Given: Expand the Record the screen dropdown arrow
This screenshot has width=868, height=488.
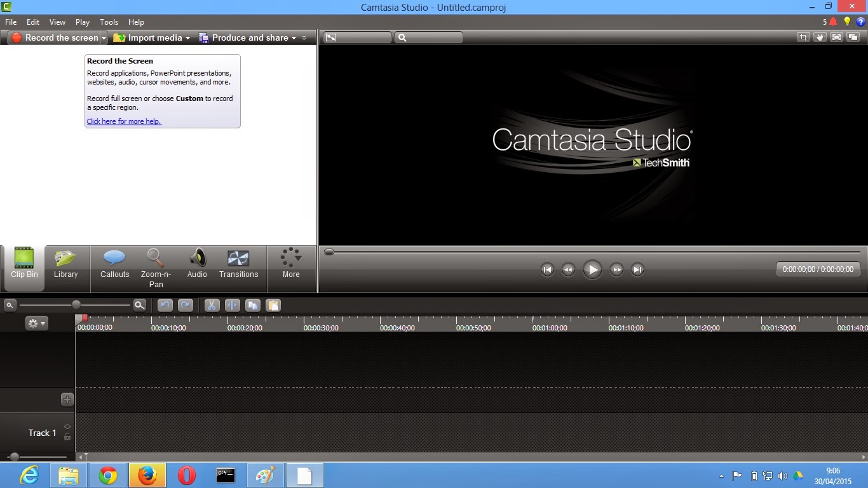Looking at the screenshot, I should 104,38.
